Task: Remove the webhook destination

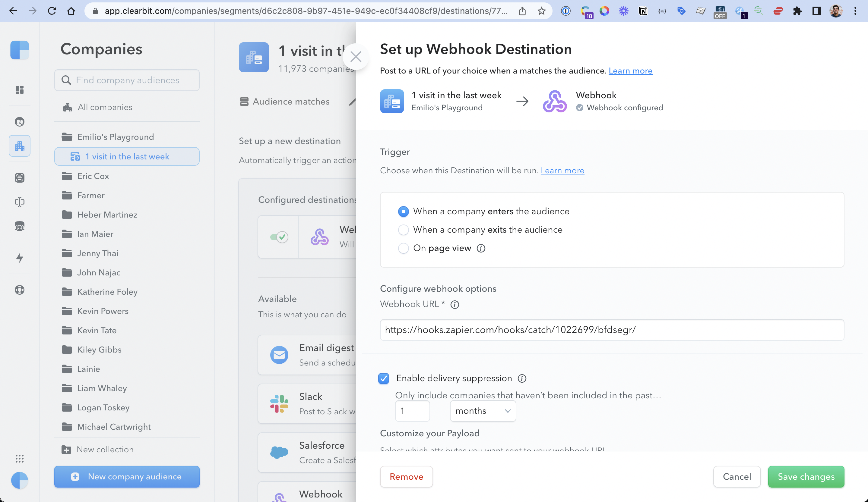Action: pyautogui.click(x=407, y=477)
